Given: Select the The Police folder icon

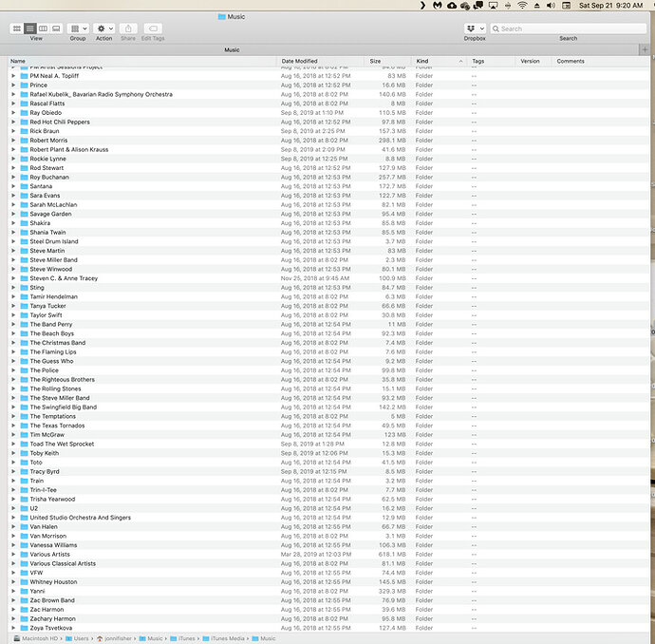Looking at the screenshot, I should [25, 370].
